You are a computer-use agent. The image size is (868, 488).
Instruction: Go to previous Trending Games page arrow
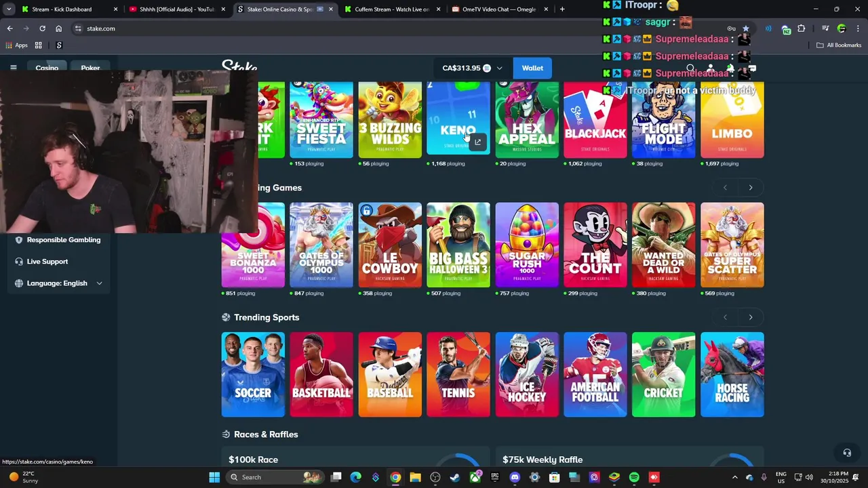[x=725, y=188]
